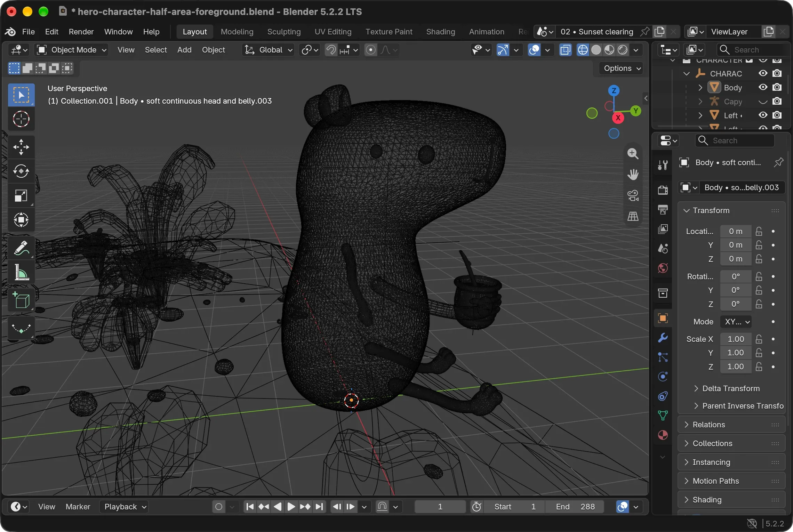Play the animation forward

point(291,507)
